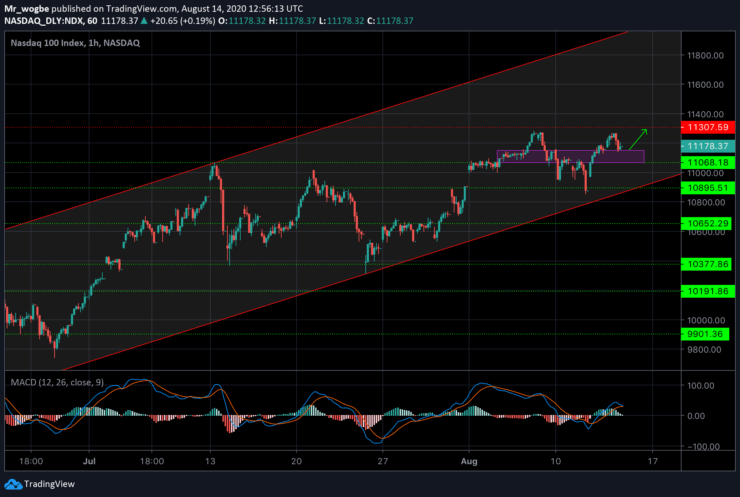
Task: Click the 17 date label on time axis
Action: 652,461
